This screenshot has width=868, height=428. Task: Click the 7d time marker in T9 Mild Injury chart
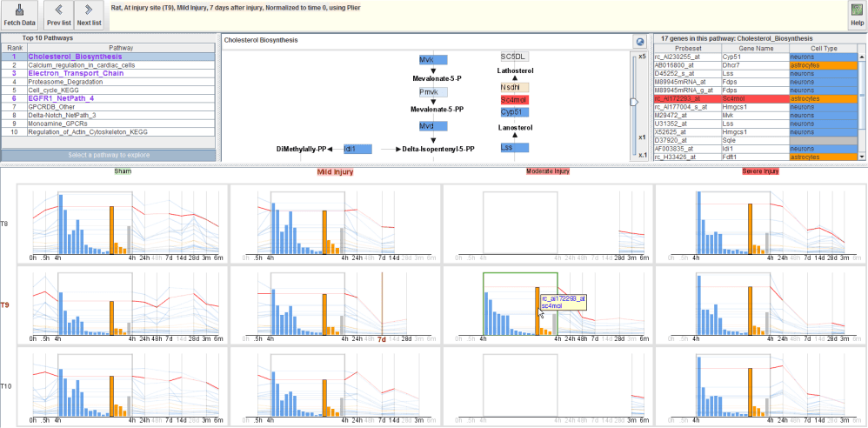(382, 339)
